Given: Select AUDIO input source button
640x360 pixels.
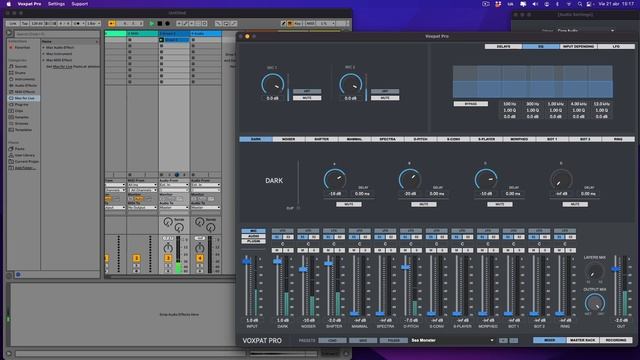Looking at the screenshot, I should [253, 236].
